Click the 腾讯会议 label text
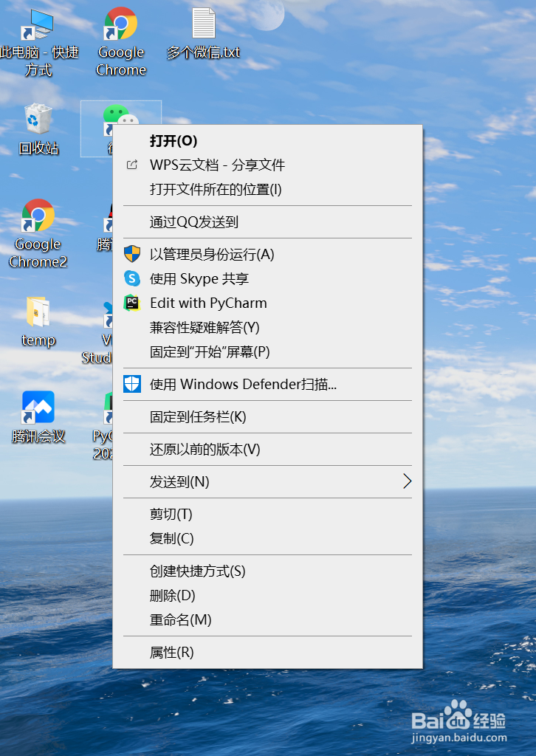 click(38, 436)
